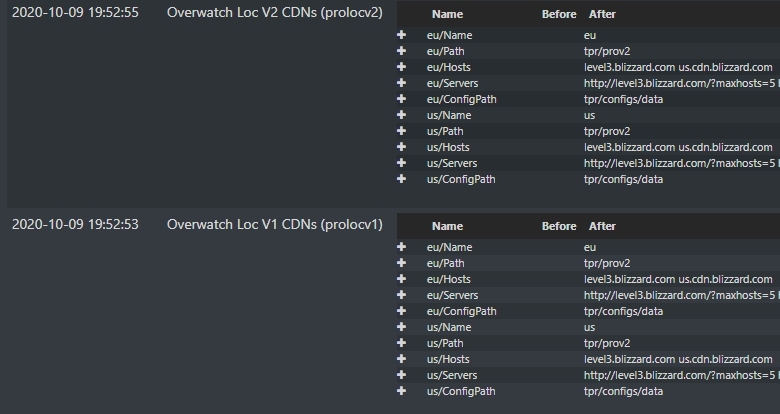Click the plus icon beside eu/Name in prolocv2 table
Screen dimensions: 780x414
click(x=402, y=35)
